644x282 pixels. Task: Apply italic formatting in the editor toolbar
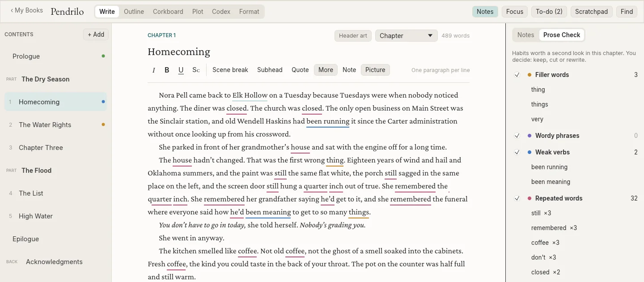point(154,70)
